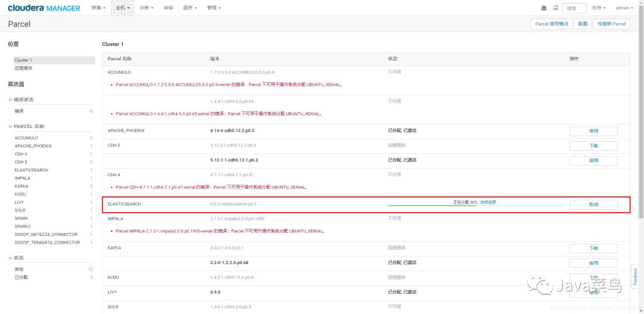644x314 pixels.
Task: Click the Parcel 使用情况 button
Action: click(x=552, y=24)
